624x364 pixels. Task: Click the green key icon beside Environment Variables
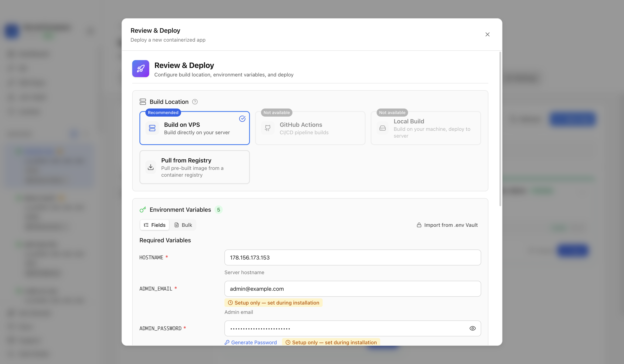click(x=143, y=210)
